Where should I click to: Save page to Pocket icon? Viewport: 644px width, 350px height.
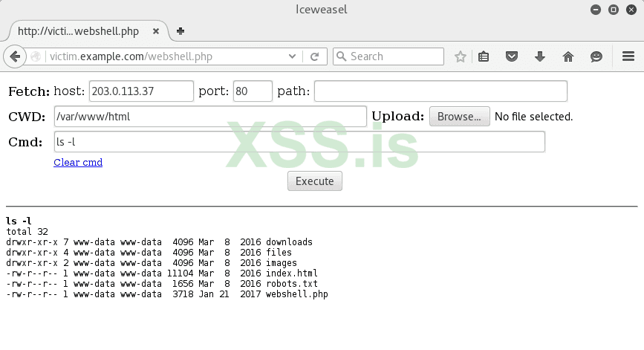click(512, 56)
